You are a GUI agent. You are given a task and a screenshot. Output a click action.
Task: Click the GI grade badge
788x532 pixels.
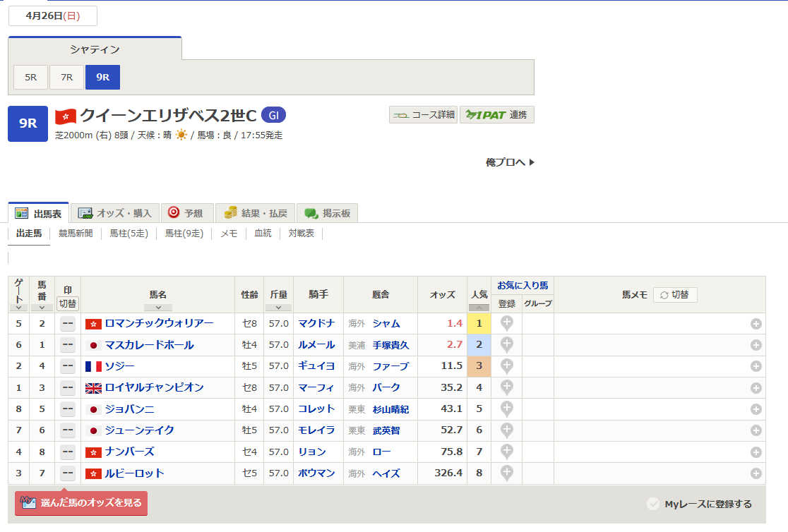coord(273,115)
